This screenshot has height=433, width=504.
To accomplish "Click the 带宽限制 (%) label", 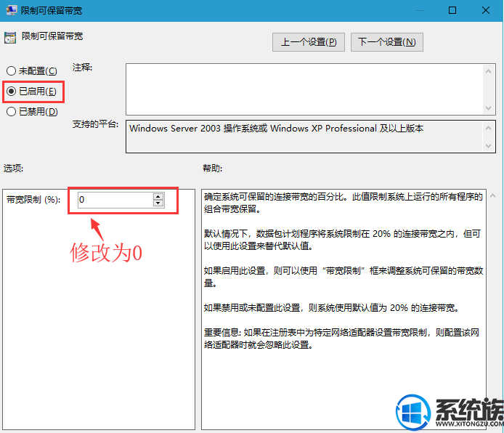I will tap(33, 200).
